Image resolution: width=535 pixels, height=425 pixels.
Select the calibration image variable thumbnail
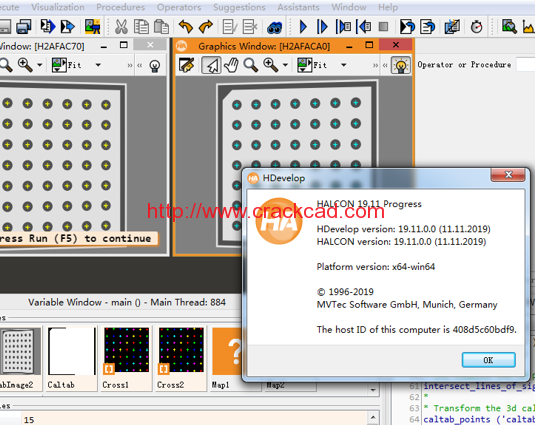tap(20, 357)
